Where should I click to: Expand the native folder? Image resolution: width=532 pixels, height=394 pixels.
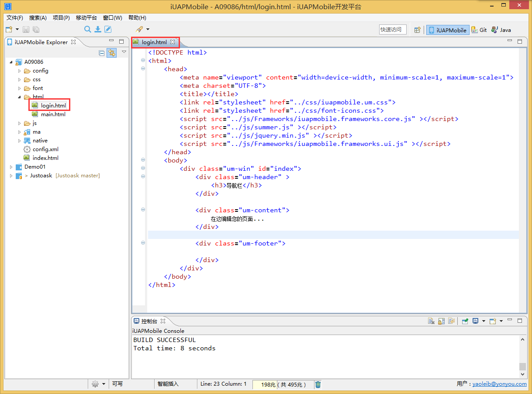[x=19, y=141]
